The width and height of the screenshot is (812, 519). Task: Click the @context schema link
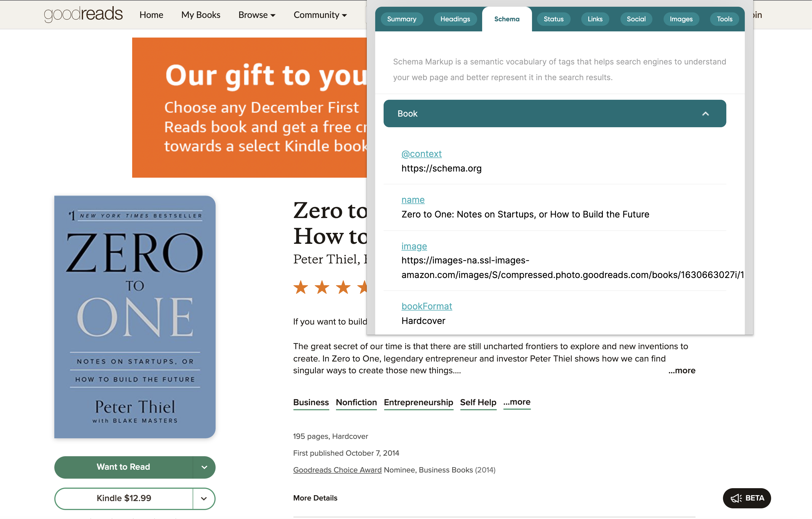point(421,154)
